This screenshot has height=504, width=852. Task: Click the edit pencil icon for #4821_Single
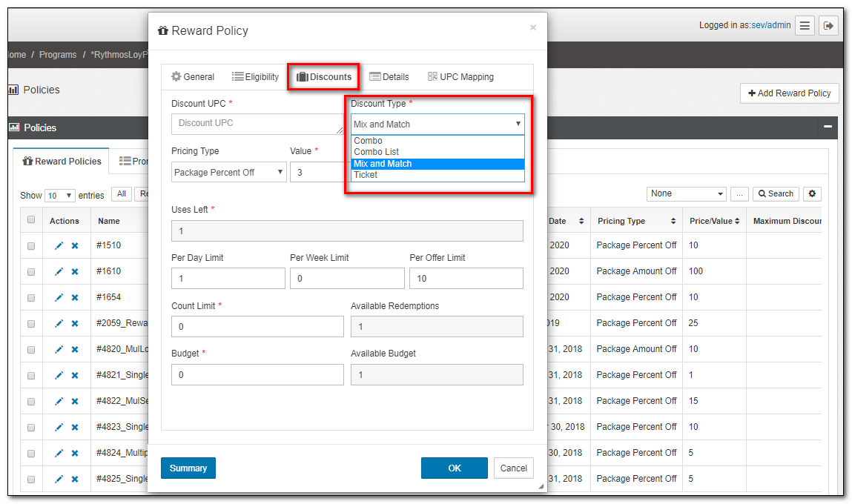[x=59, y=376]
